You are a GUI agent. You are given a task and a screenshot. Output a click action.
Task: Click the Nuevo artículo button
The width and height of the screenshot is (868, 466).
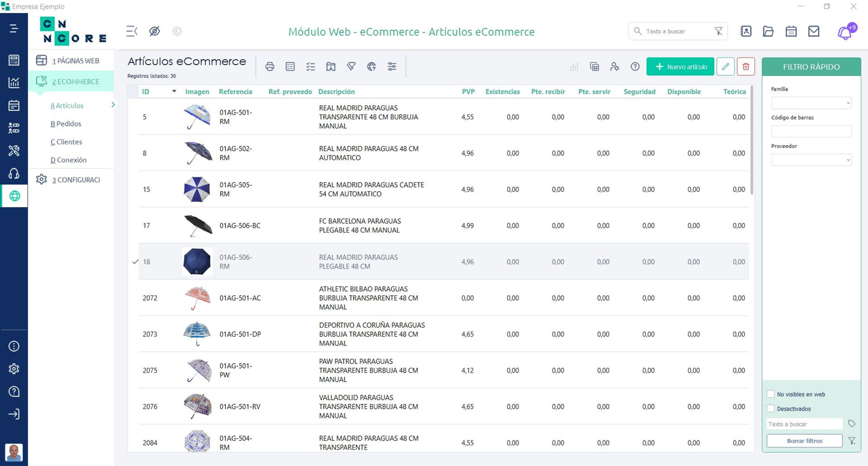click(680, 67)
